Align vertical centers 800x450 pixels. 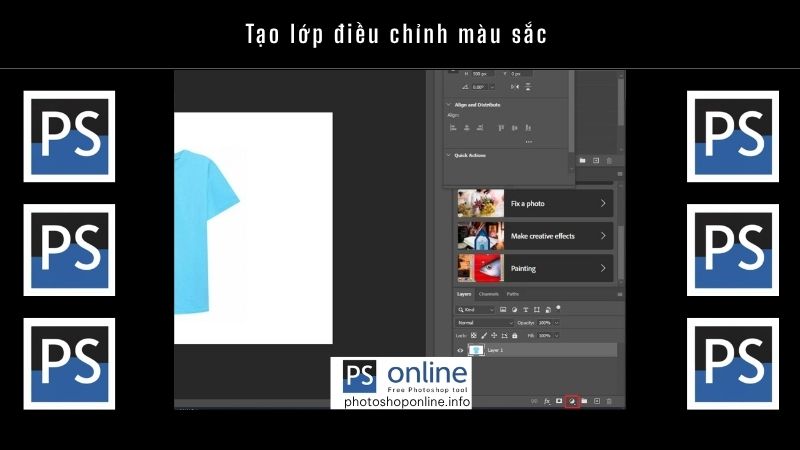[x=514, y=128]
